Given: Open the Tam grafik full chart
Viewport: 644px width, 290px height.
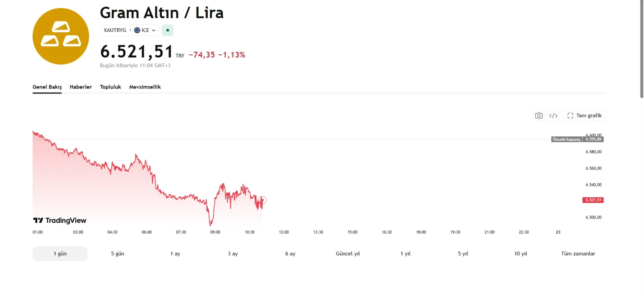Looking at the screenshot, I should (x=584, y=116).
